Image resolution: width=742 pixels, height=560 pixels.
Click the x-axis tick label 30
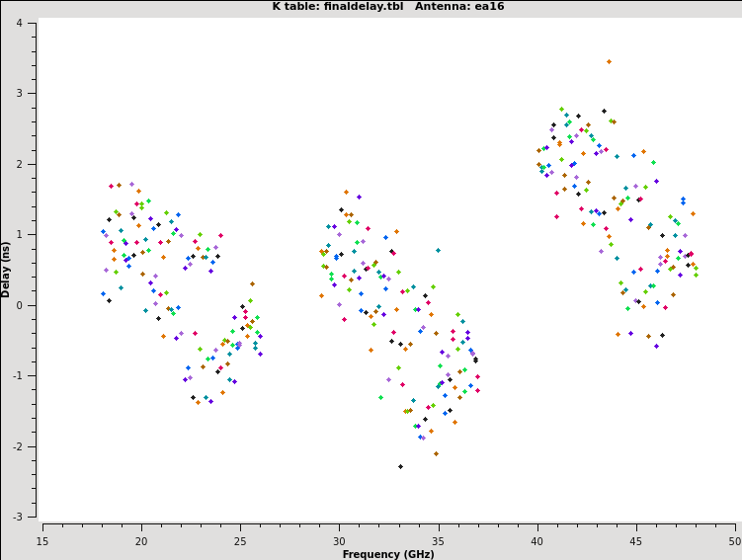(x=339, y=541)
